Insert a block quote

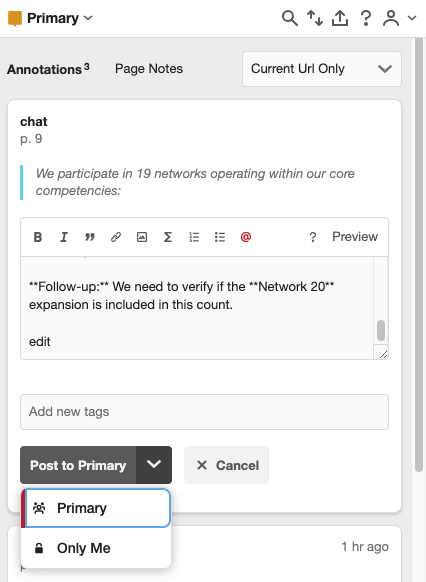(90, 237)
